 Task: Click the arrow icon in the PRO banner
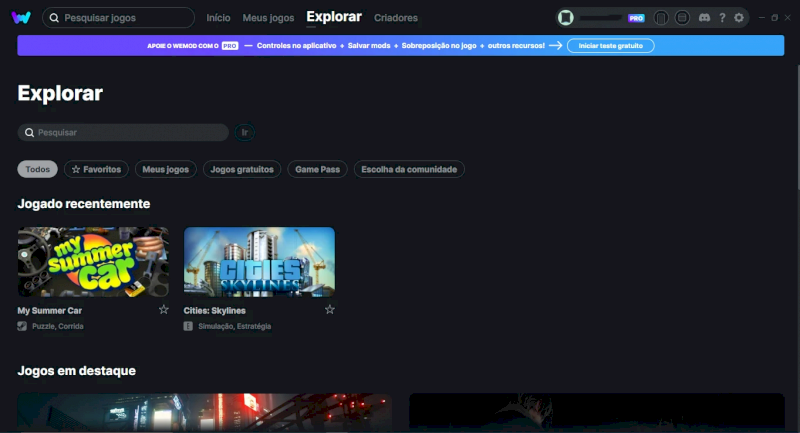[x=556, y=45]
